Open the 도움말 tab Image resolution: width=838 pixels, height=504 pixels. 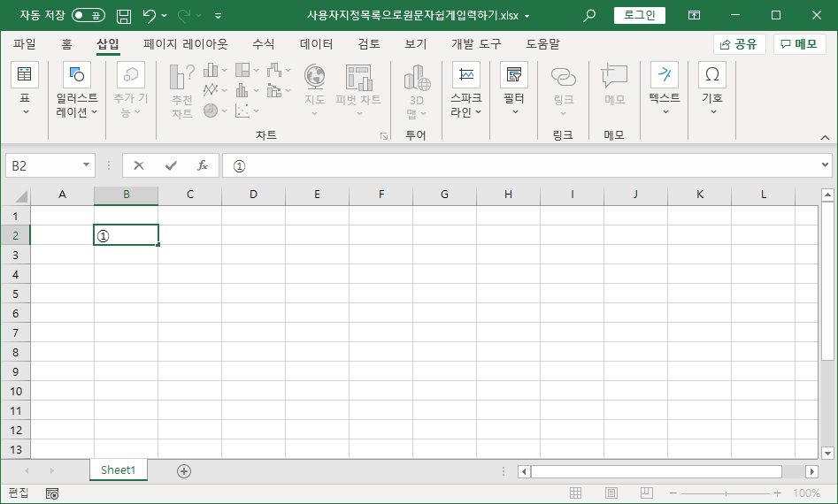pos(542,44)
